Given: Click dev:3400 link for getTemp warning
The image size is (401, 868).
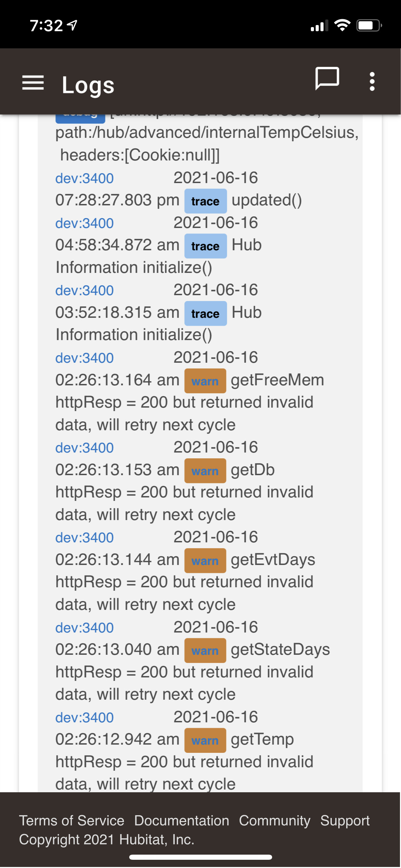Looking at the screenshot, I should 85,718.
